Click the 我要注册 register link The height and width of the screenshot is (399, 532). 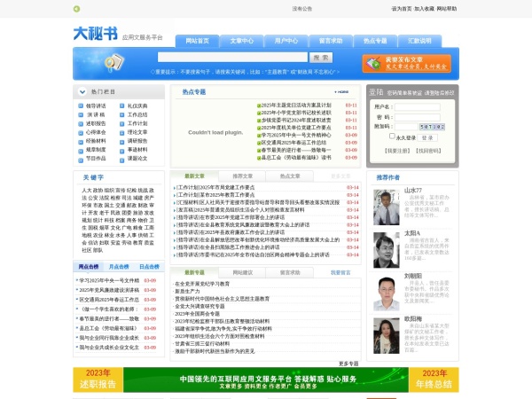tap(396, 151)
